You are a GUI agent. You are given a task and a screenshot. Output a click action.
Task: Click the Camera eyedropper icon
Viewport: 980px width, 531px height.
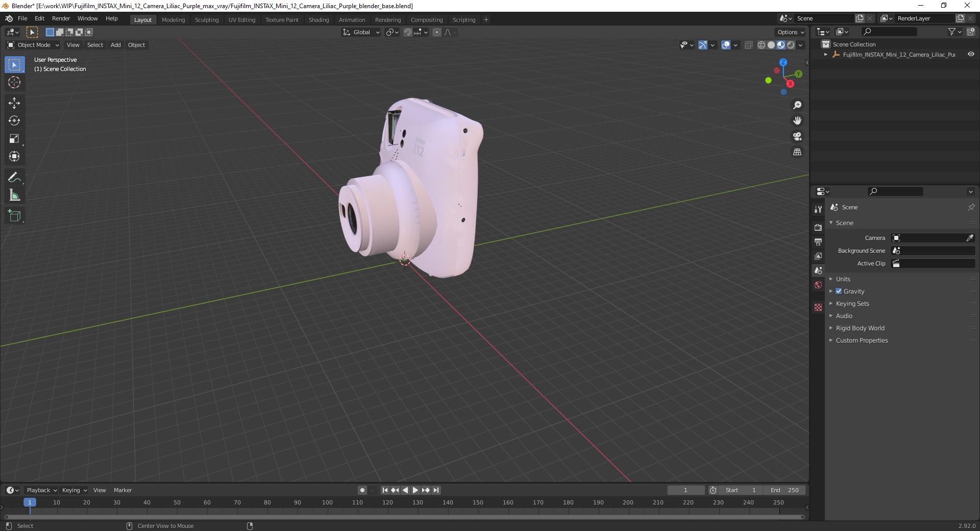(x=970, y=238)
